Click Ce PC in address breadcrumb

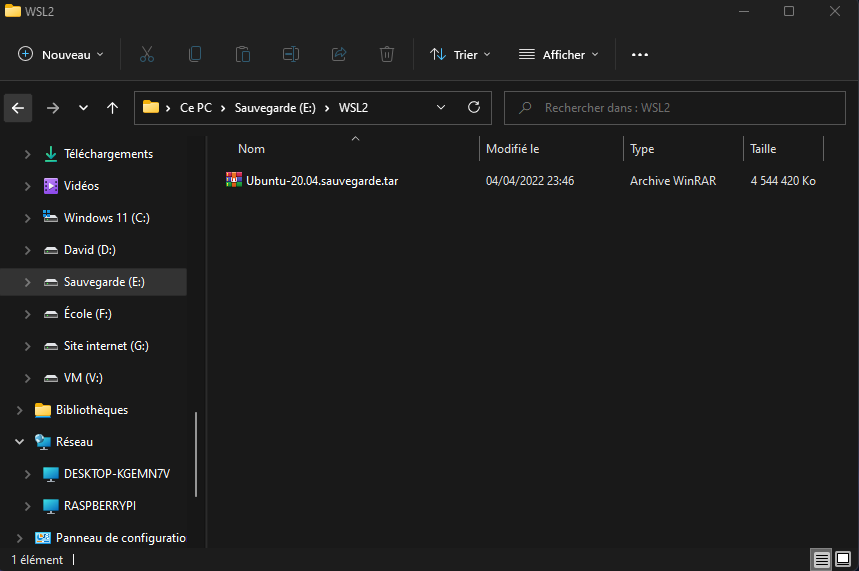point(196,107)
